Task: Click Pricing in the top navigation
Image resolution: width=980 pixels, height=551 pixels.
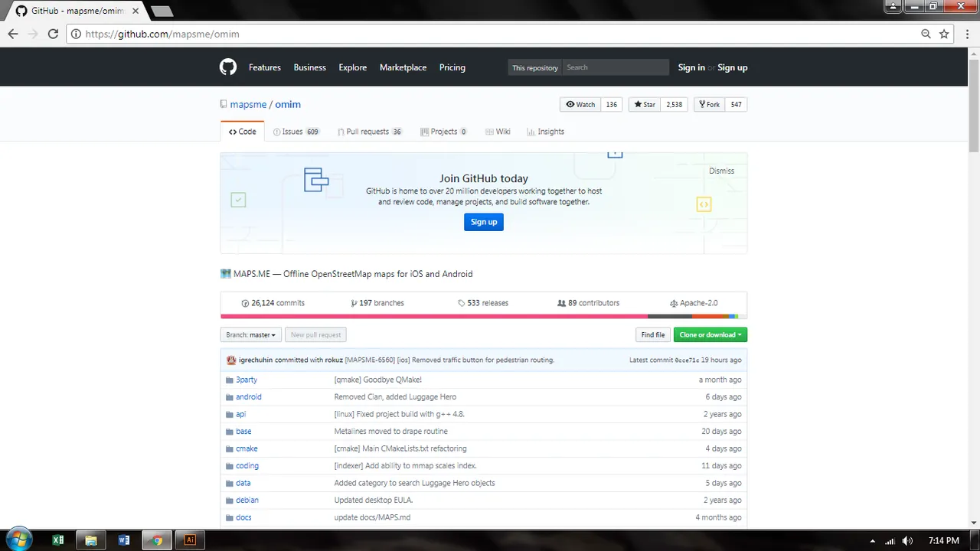Action: [x=452, y=67]
